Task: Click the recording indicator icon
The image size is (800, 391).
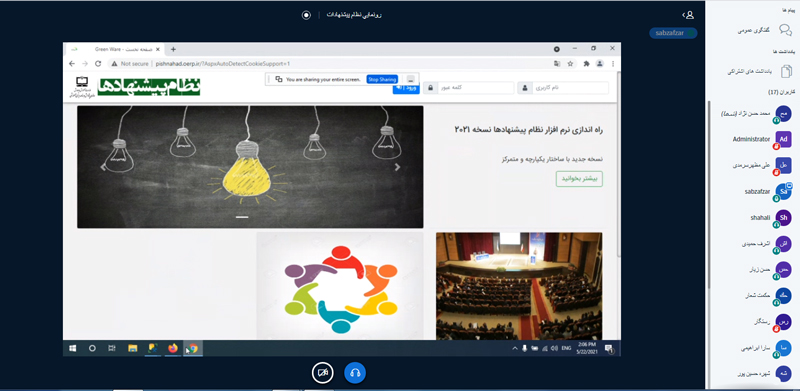Action: 306,15
